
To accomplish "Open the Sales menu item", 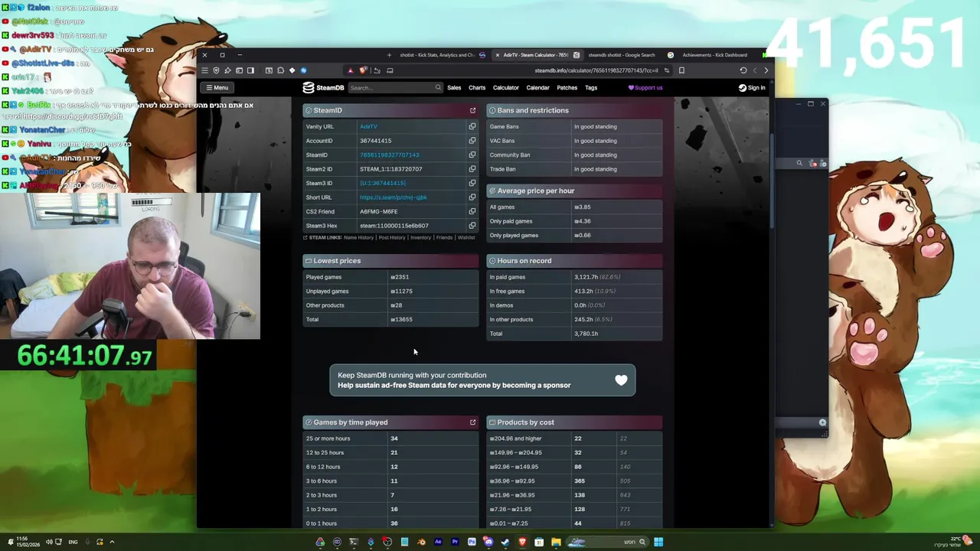I will click(454, 87).
